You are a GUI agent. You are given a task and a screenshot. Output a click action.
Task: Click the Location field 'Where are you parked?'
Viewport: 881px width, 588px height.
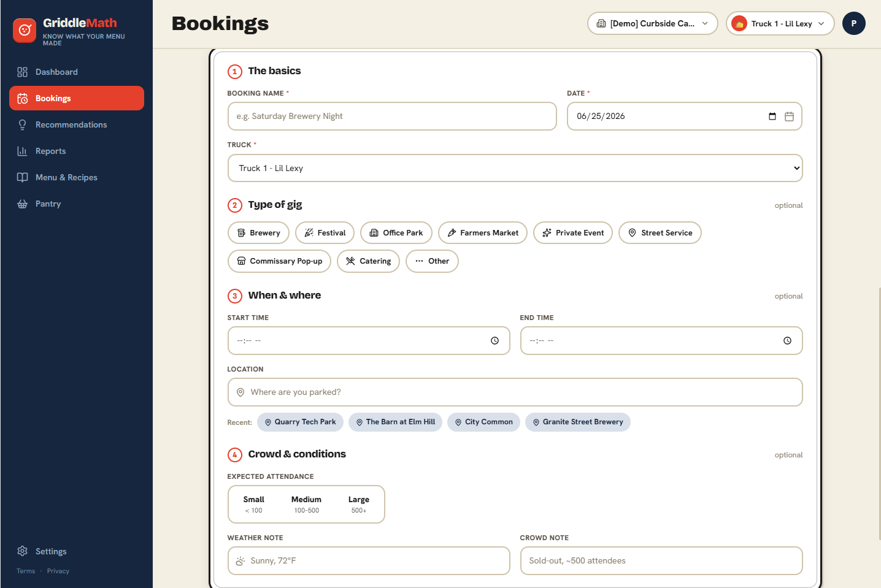click(515, 392)
